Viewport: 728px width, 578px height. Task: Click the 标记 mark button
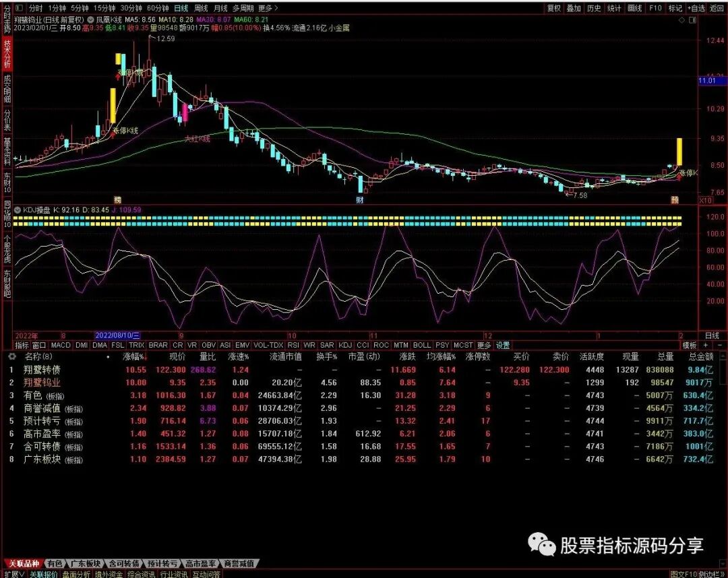point(675,8)
